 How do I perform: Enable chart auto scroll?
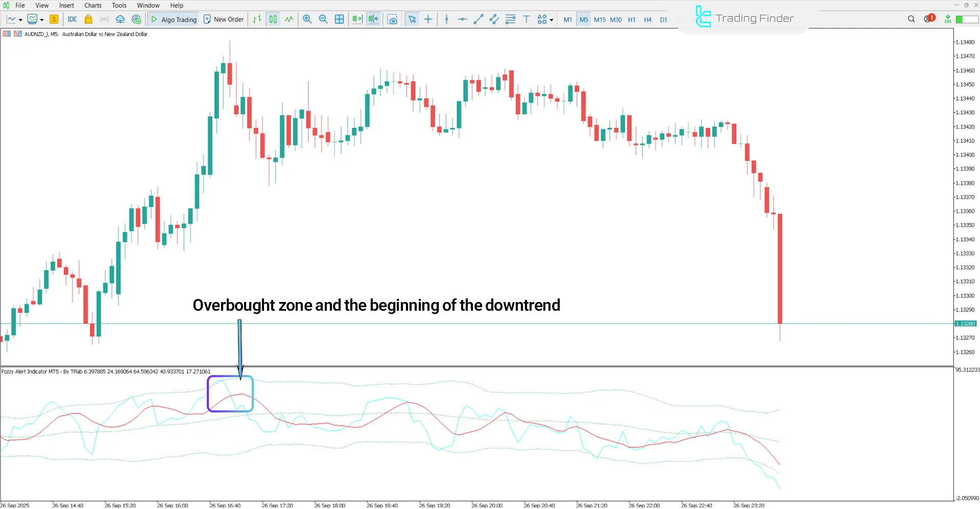click(x=357, y=19)
